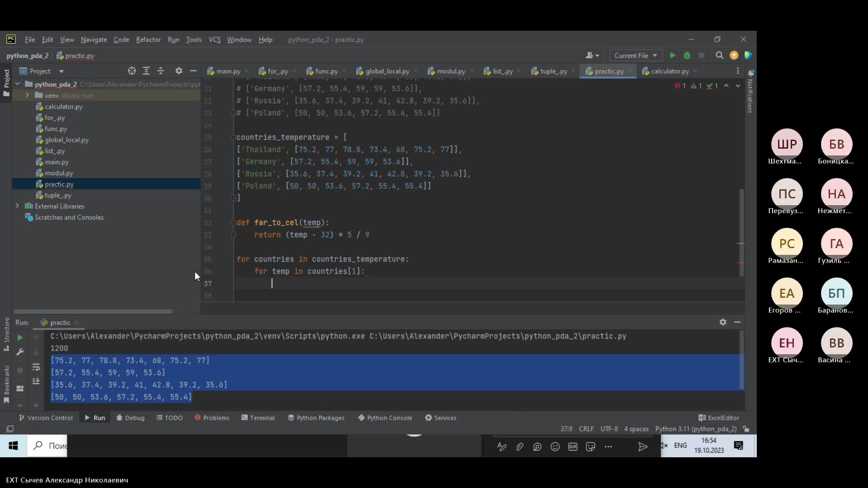Open Problems tool window
Screen dimensions: 868x488
tap(212, 418)
